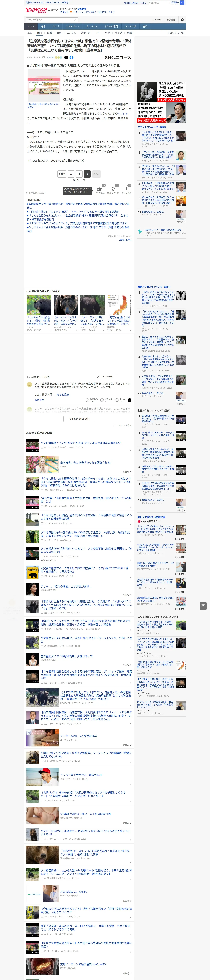The image size is (210, 980).
Task: Click the Yahoo! JAPAN News logo
Action: (42, 10)
